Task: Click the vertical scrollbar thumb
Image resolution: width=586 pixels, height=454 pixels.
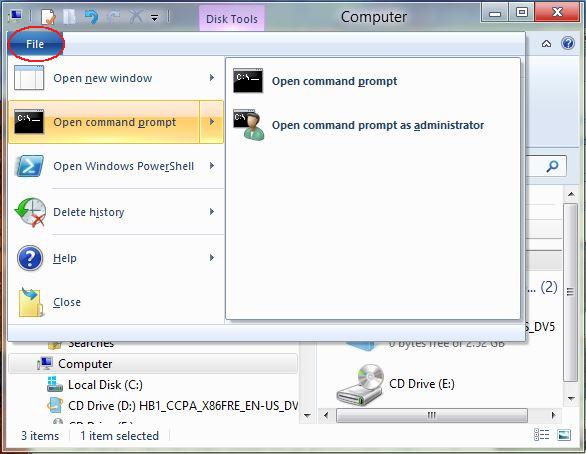Action: [570, 292]
